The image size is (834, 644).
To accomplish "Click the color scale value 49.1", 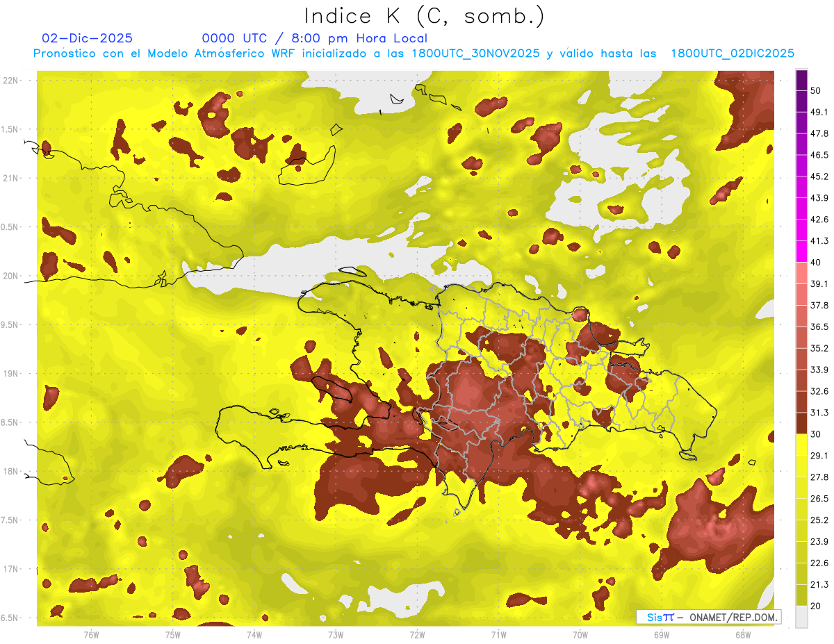I will pos(819,112).
